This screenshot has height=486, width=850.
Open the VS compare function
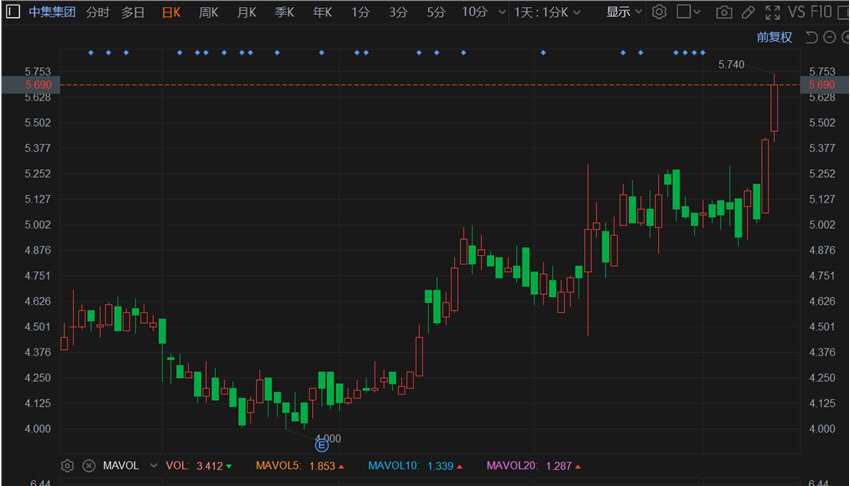[796, 12]
